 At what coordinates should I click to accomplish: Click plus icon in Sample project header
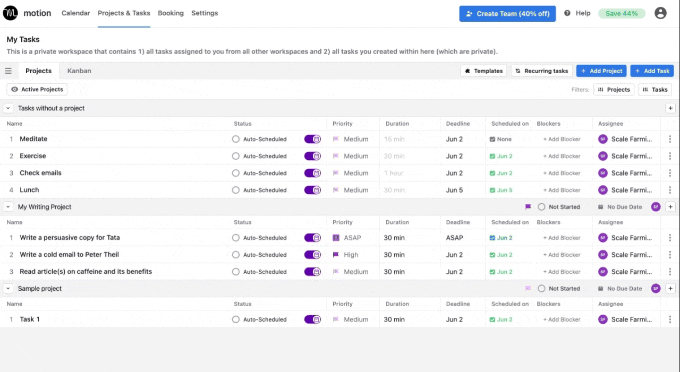pos(670,288)
